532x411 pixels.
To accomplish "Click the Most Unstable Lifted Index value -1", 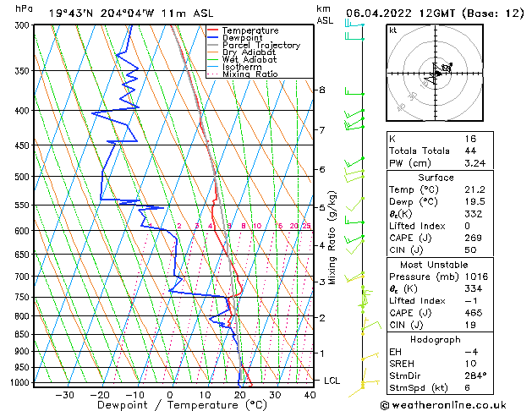I will (471, 301).
